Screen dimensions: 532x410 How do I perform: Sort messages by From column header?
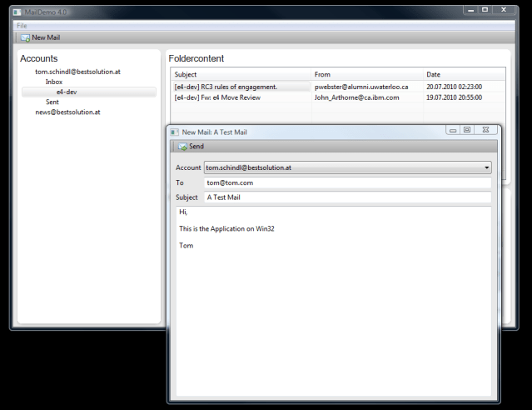tap(367, 74)
